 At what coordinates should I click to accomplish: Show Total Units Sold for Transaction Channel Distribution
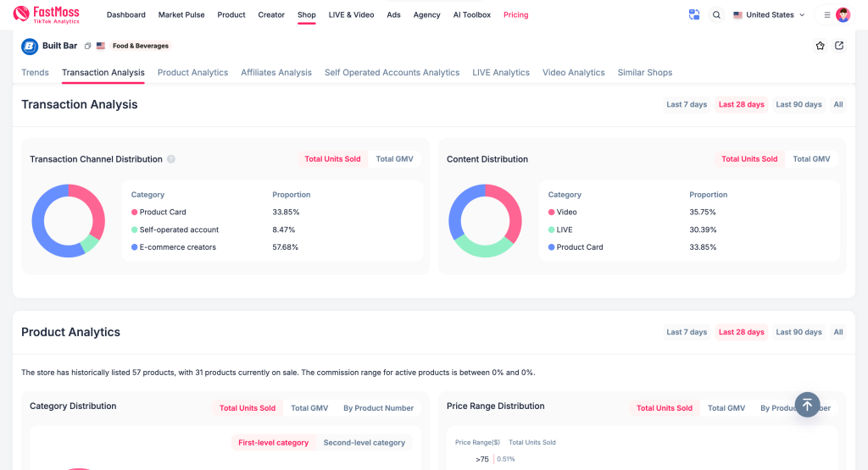tap(332, 159)
